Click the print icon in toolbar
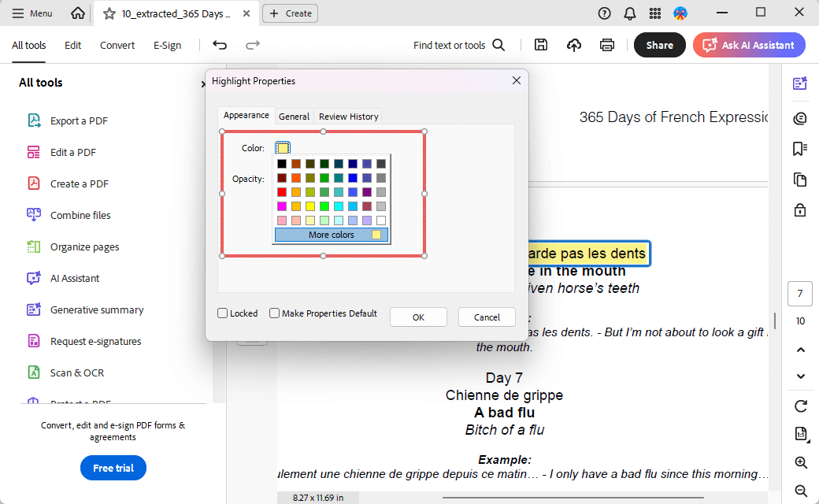The height and width of the screenshot is (504, 819). pos(607,45)
